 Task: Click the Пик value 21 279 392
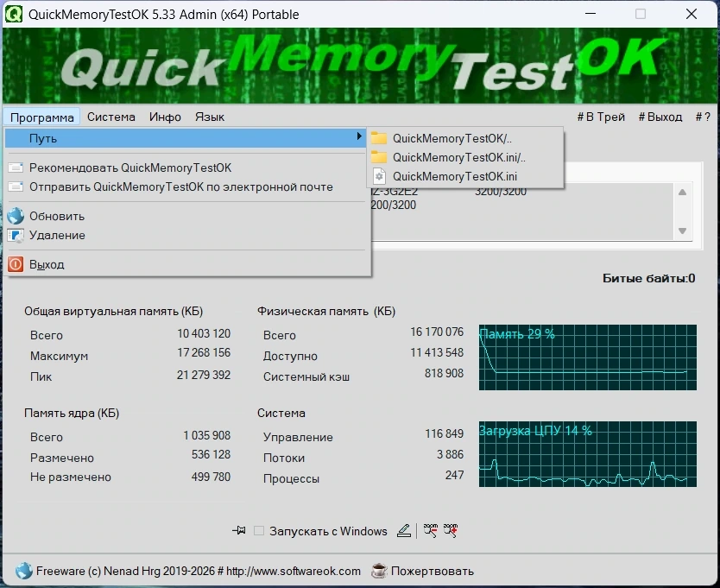(x=204, y=375)
